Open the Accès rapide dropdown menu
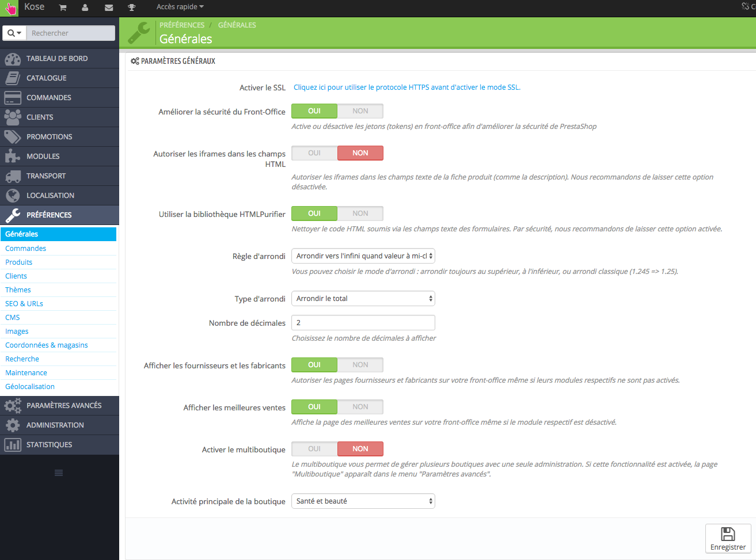 coord(180,7)
